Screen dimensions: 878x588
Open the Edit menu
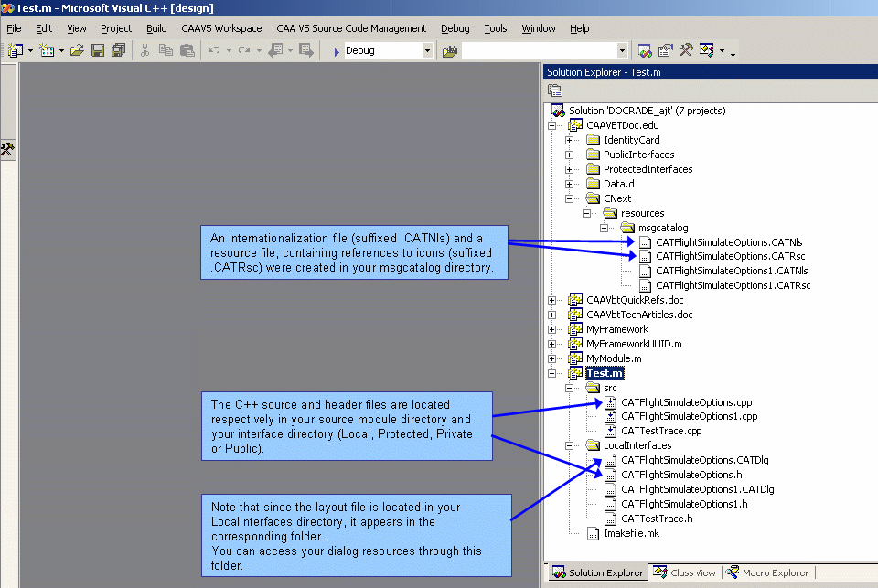coord(44,28)
